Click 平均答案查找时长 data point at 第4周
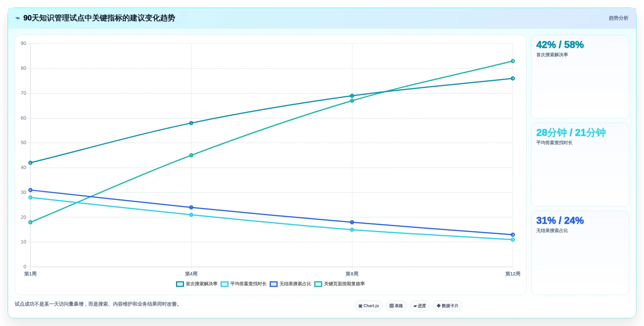644x326 pixels. [x=191, y=215]
